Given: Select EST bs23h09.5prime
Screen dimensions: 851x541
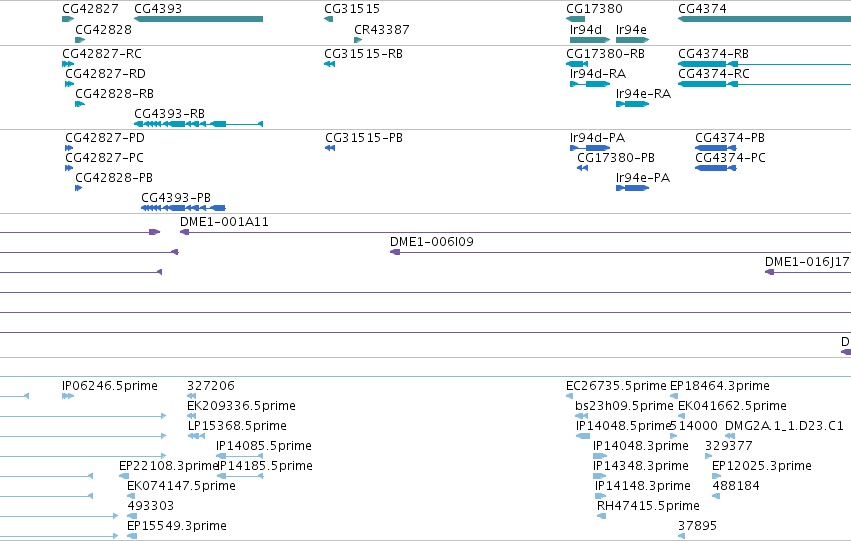Looking at the screenshot, I should pos(581,416).
